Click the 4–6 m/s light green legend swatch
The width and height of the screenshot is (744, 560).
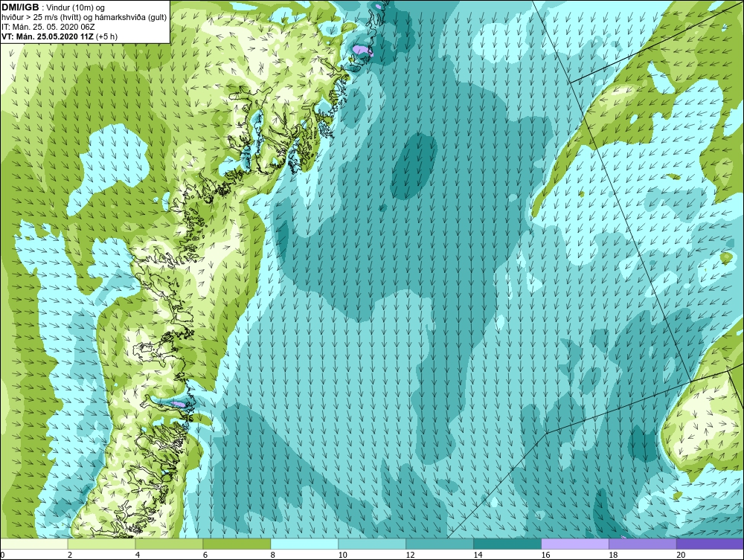pos(169,544)
